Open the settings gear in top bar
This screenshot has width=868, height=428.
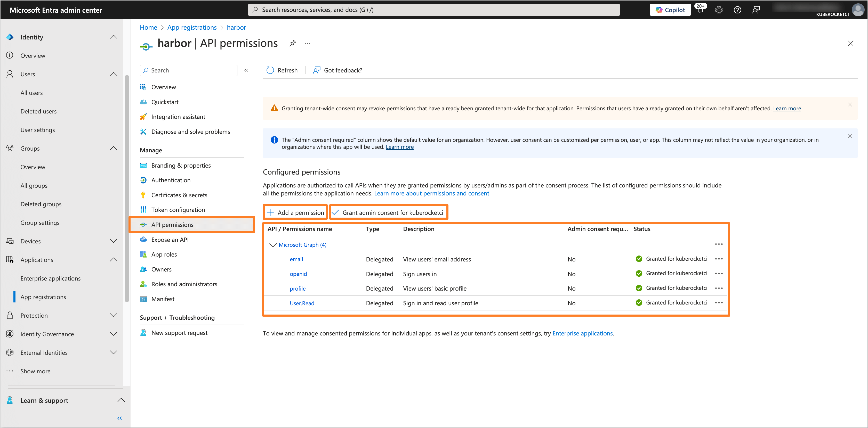click(719, 10)
